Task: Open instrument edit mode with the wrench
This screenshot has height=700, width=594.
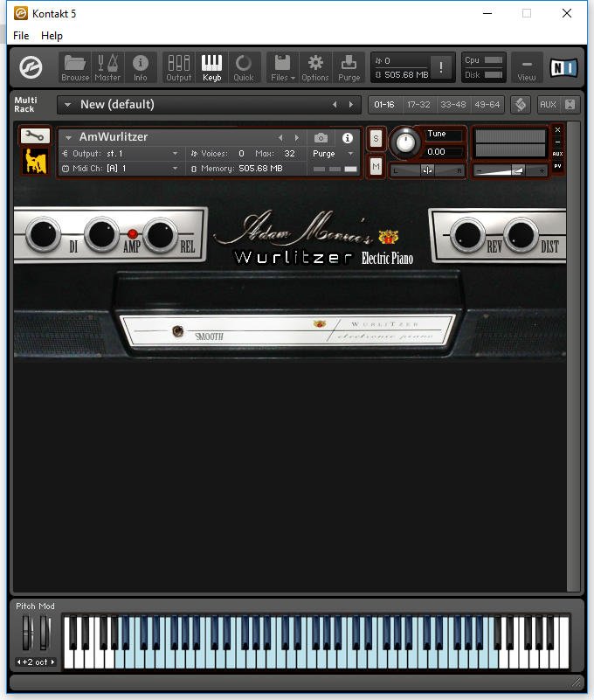Action: click(35, 135)
